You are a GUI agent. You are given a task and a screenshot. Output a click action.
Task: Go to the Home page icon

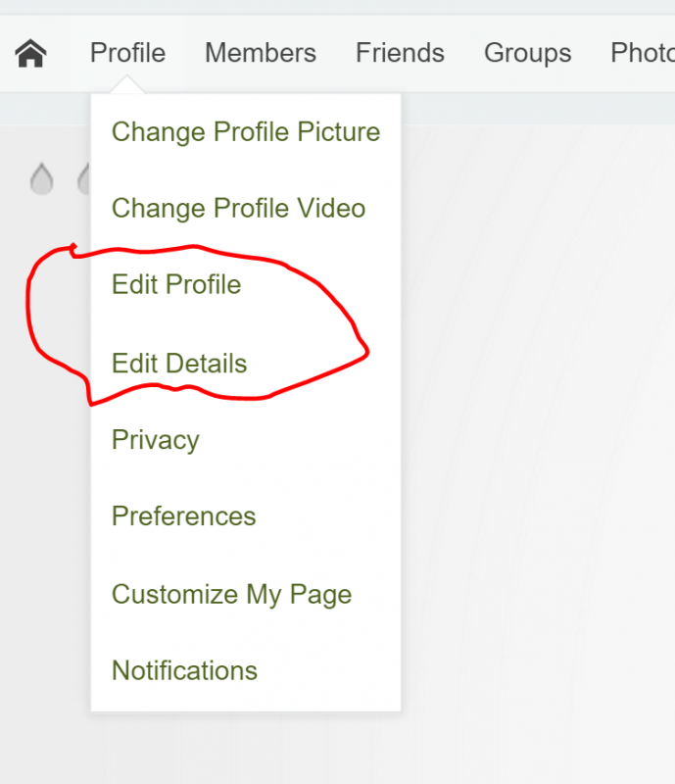click(30, 53)
